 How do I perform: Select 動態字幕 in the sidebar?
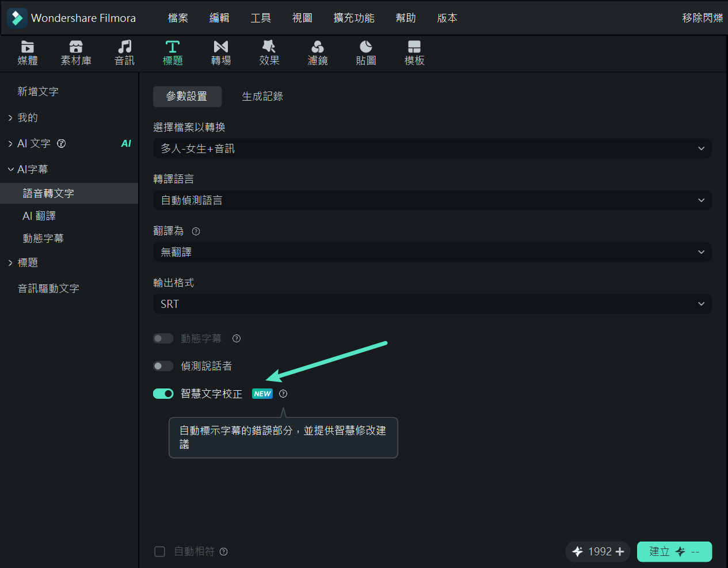tap(43, 238)
